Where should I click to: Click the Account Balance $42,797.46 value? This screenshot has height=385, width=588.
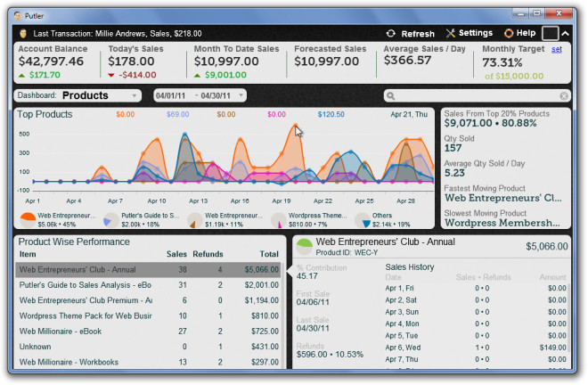(51, 61)
